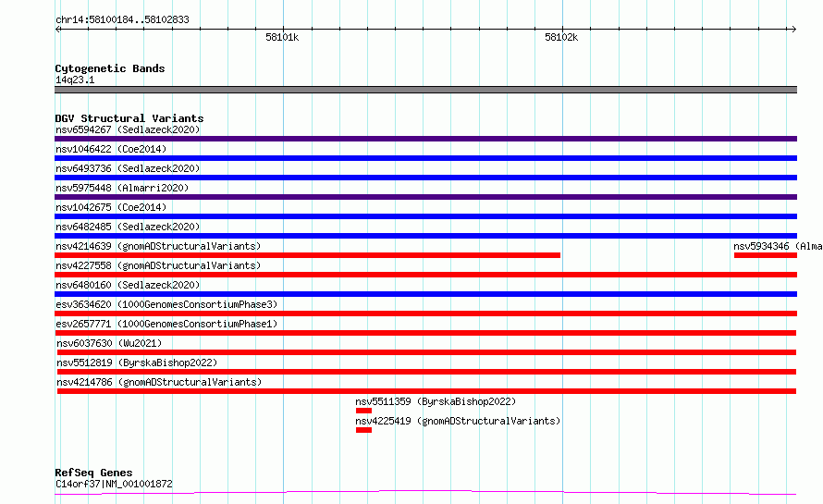Select the blue bar under nsv6493736

425,178
